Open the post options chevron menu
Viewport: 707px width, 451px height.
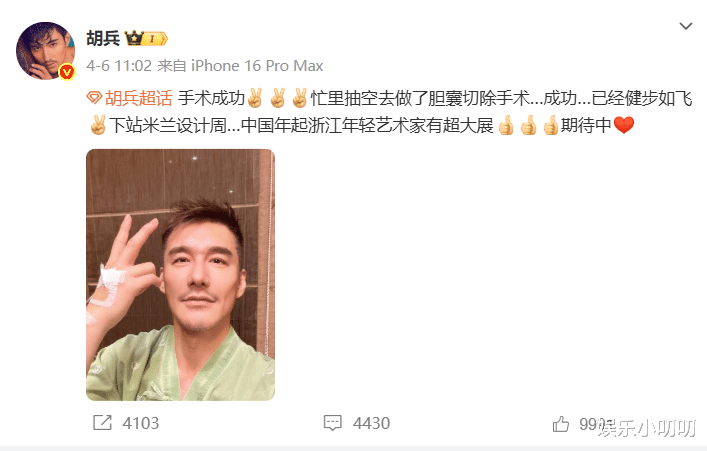686,26
